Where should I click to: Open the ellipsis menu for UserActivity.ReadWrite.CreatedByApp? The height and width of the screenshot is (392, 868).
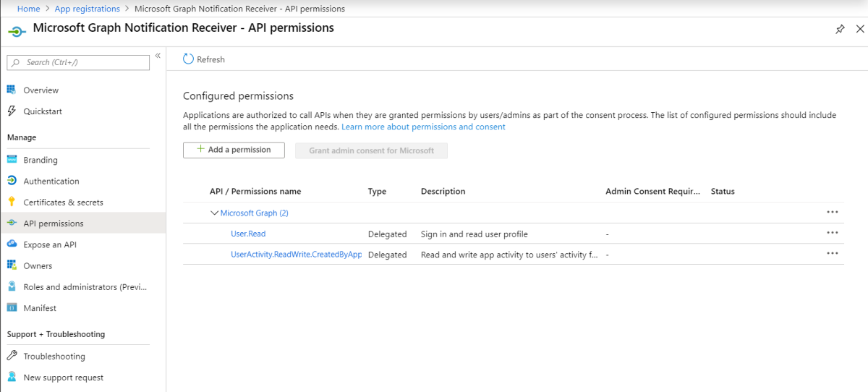click(832, 253)
